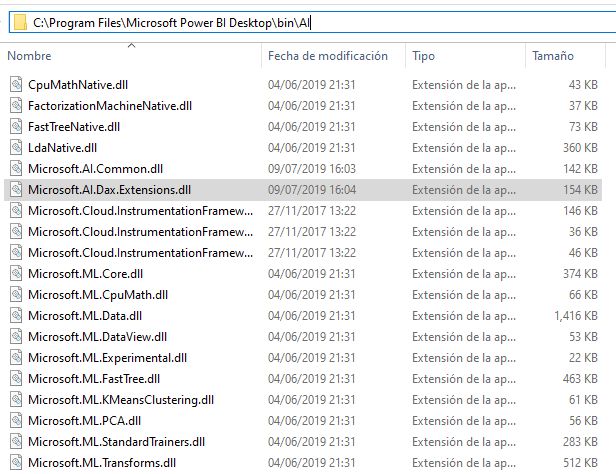Click the 154 KB size of Dax.Extensions.dll
This screenshot has height=474, width=616.
tap(580, 190)
